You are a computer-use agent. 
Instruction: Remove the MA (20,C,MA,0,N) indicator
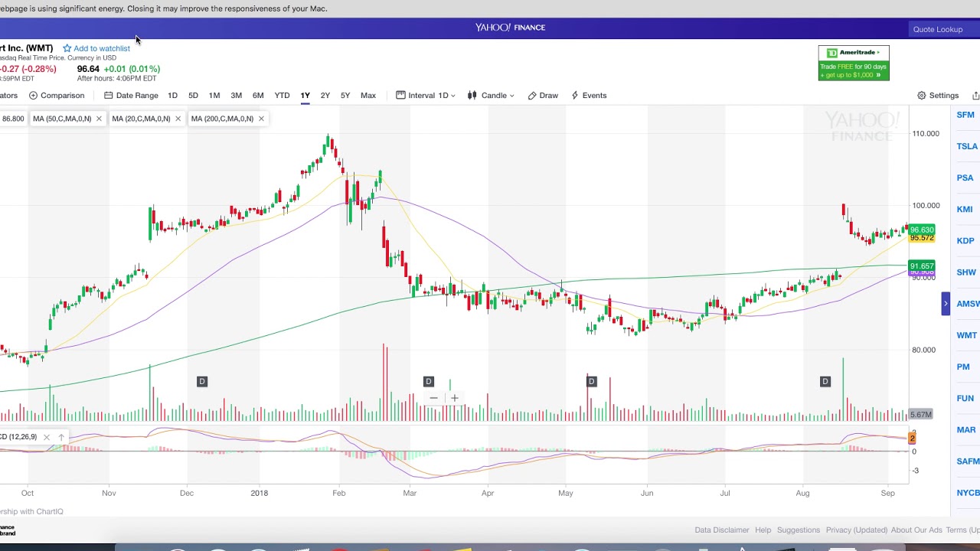point(178,119)
